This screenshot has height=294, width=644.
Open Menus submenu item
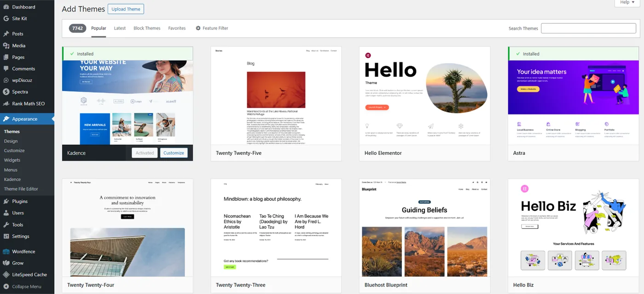[x=11, y=170]
